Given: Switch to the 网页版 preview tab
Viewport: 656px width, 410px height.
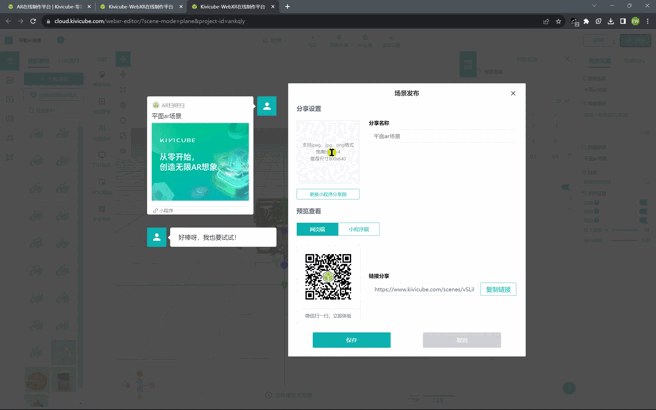Looking at the screenshot, I should pyautogui.click(x=317, y=229).
